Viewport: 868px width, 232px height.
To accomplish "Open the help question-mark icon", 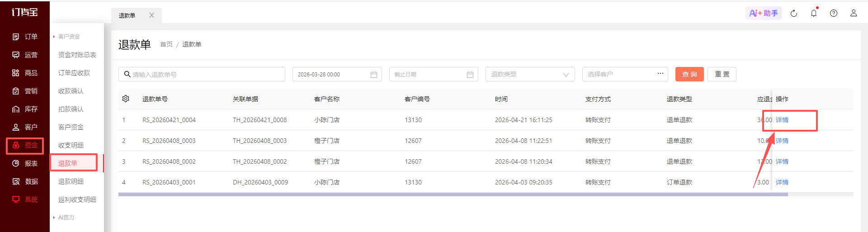I will (834, 13).
